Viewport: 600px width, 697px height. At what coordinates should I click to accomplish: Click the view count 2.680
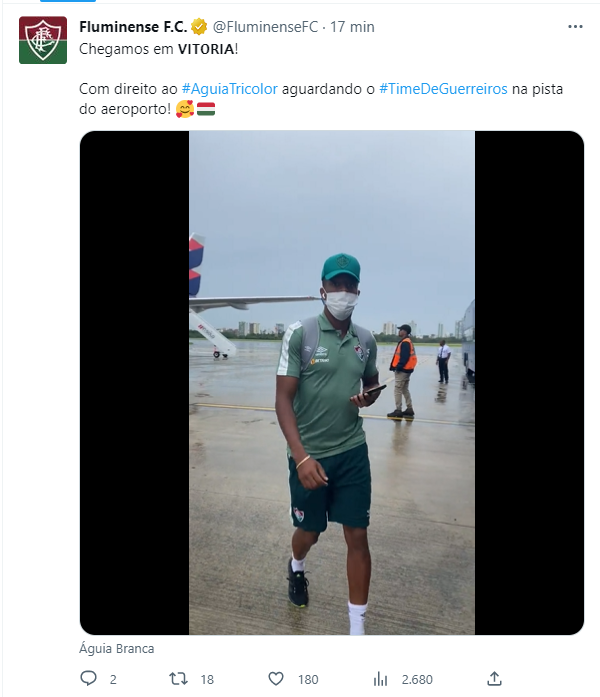tap(417, 680)
